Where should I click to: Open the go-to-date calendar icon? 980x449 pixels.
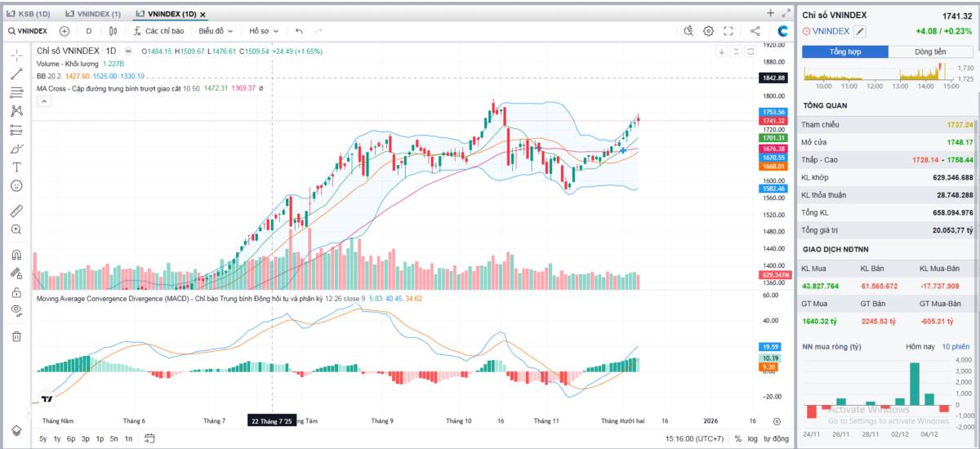(x=149, y=438)
